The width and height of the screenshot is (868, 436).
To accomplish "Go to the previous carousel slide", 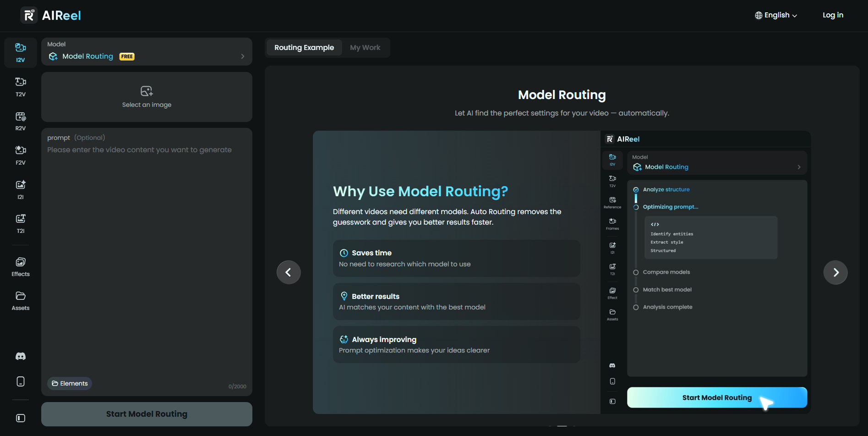I will pos(289,272).
